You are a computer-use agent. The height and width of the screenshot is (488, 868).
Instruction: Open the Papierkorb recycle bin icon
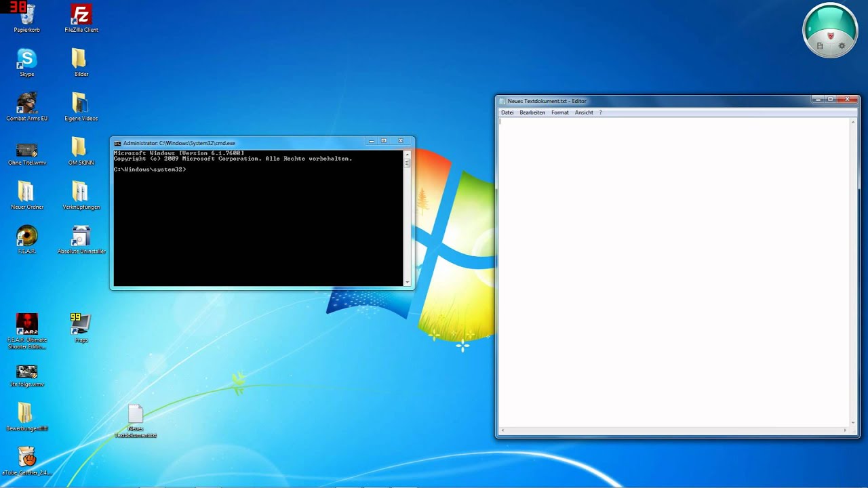pyautogui.click(x=27, y=18)
